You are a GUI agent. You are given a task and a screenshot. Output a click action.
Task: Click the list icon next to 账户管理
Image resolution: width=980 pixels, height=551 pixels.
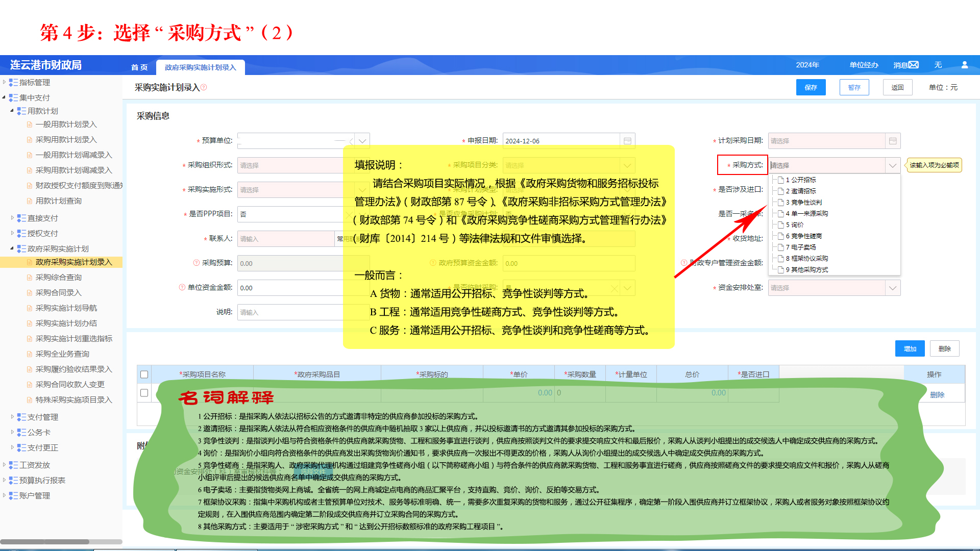(x=13, y=496)
